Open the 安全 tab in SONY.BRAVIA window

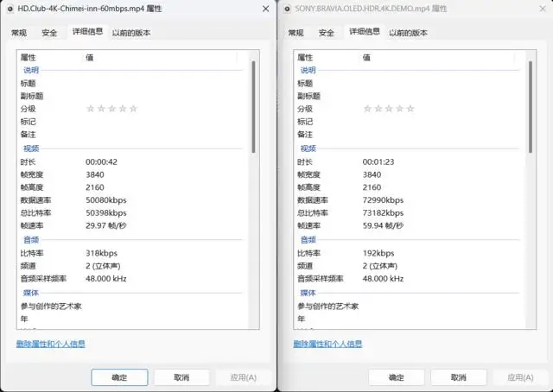pos(327,33)
